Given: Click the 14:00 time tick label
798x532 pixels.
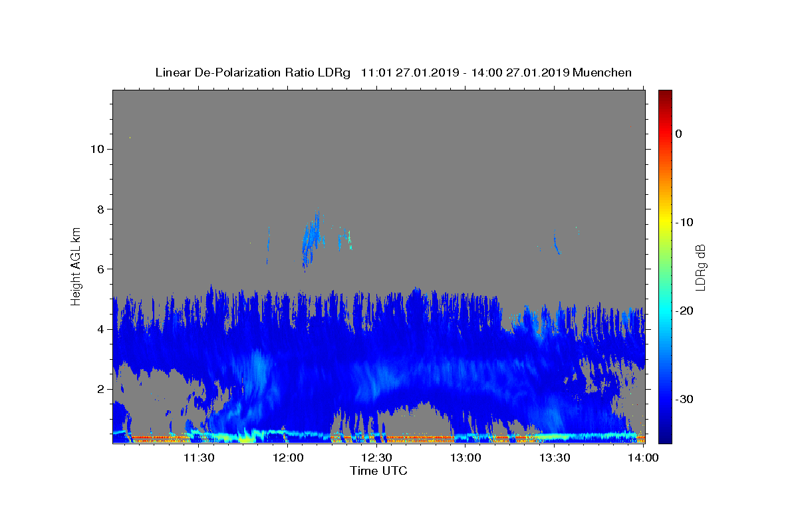Looking at the screenshot, I should (643, 458).
